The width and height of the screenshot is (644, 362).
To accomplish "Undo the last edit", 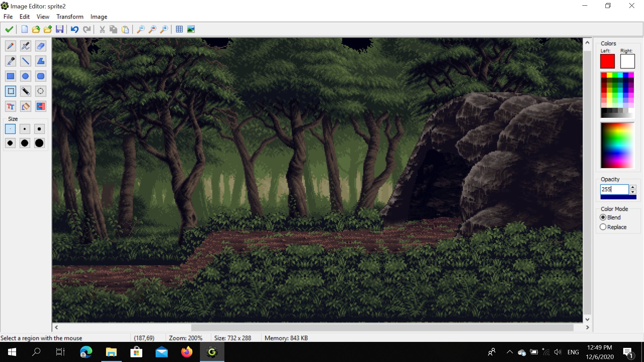I will tap(74, 29).
